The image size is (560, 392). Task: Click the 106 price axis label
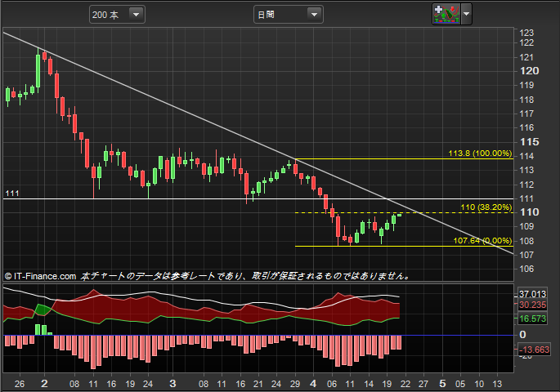point(526,269)
